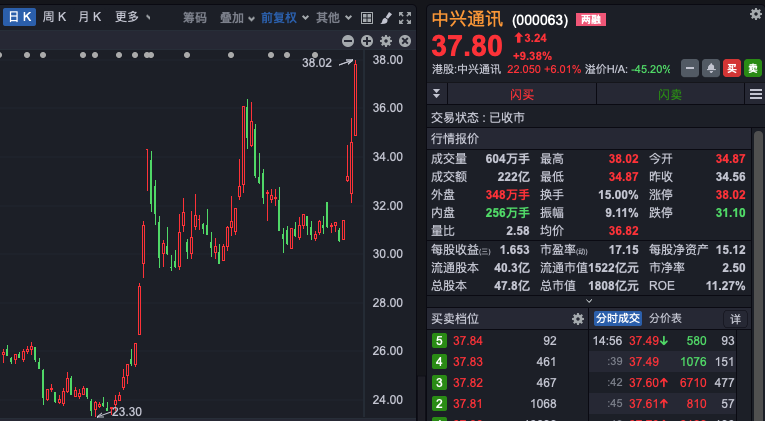Open the 前复权 adjustment dropdown
765x421 pixels.
(284, 18)
